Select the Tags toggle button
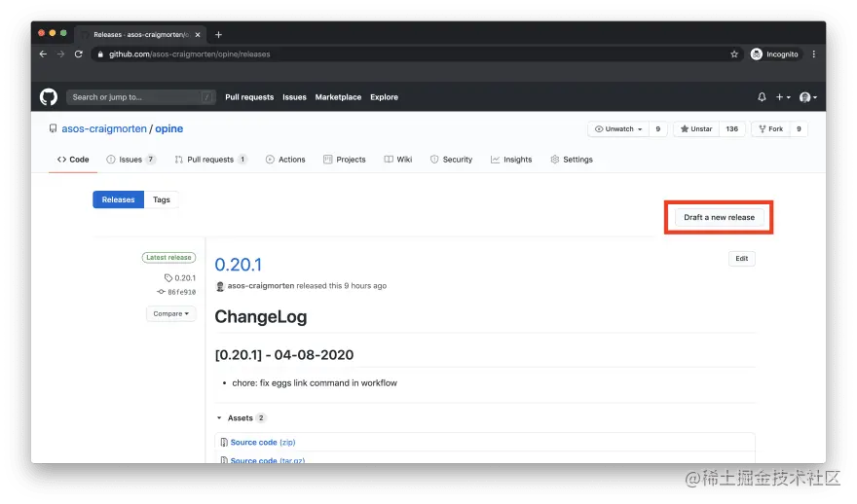The width and height of the screenshot is (857, 504). pos(162,199)
